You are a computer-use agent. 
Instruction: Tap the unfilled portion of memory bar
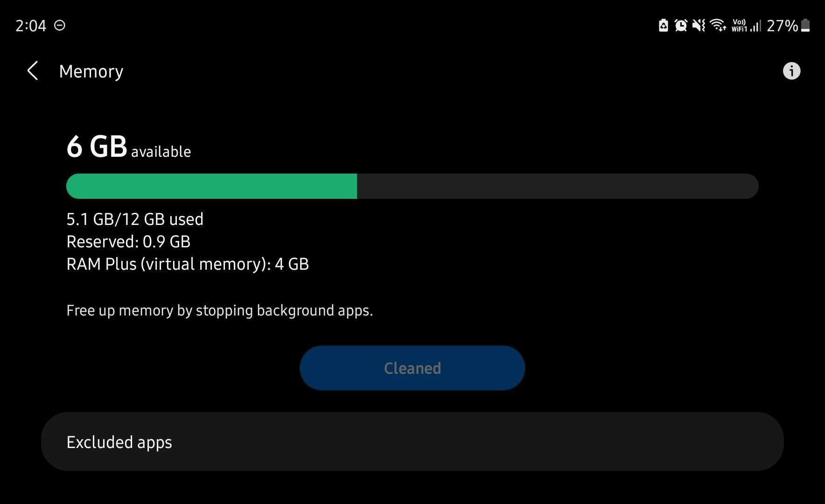click(558, 186)
